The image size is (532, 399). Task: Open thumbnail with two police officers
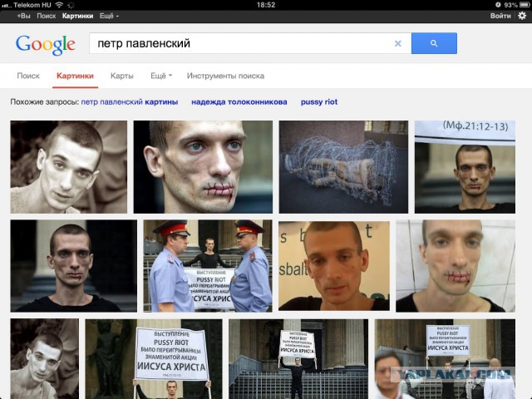coord(208,266)
